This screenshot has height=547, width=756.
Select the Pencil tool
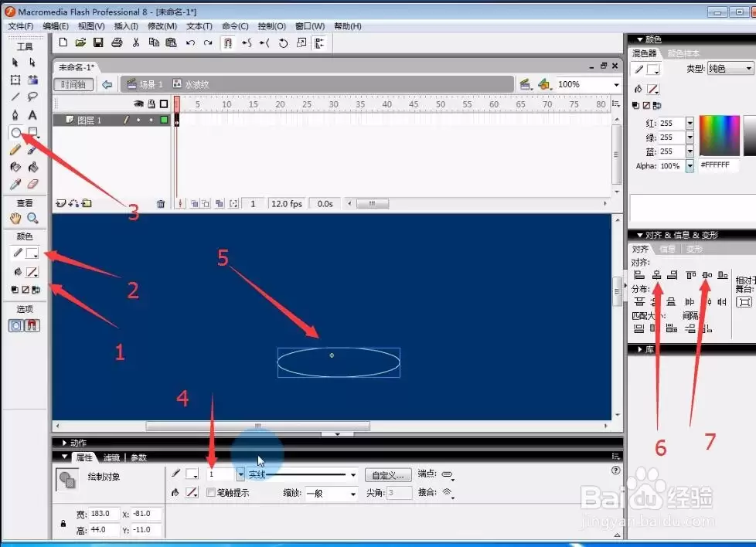(15, 150)
